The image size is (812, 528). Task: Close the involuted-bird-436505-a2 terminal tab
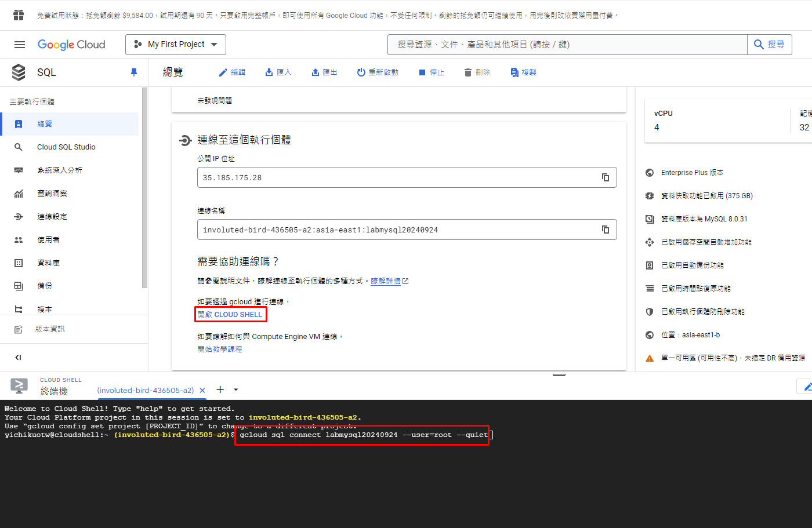click(x=202, y=391)
